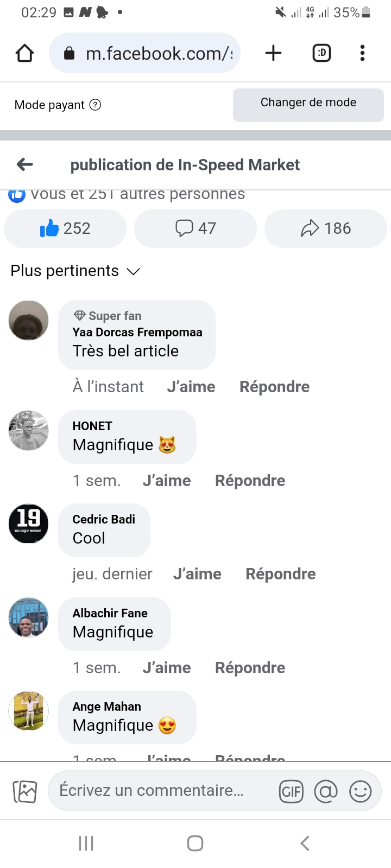Tap the browser home icon

tap(25, 53)
